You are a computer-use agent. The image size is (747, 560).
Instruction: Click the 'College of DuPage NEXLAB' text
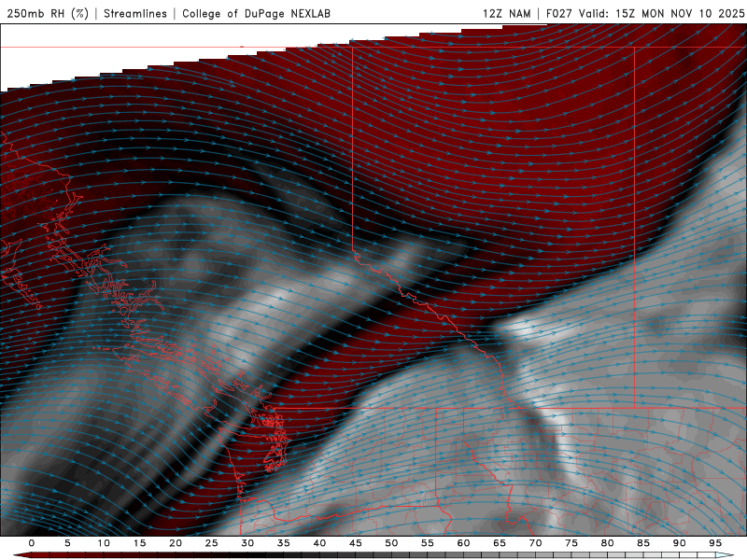(x=256, y=13)
